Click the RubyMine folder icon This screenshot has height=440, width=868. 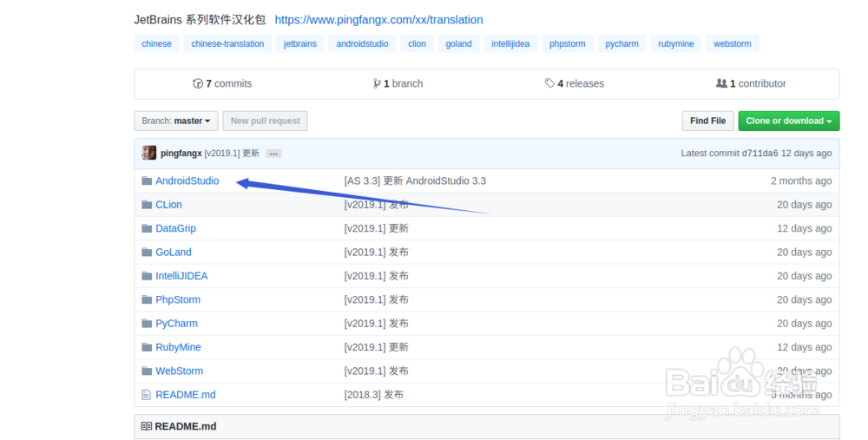(147, 347)
